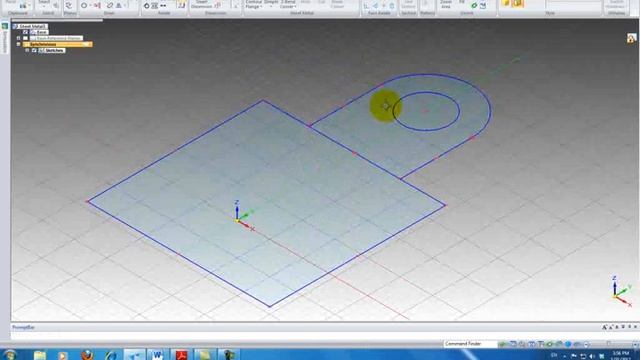
Task: Open Microsoft Word from taskbar
Action: [157, 355]
